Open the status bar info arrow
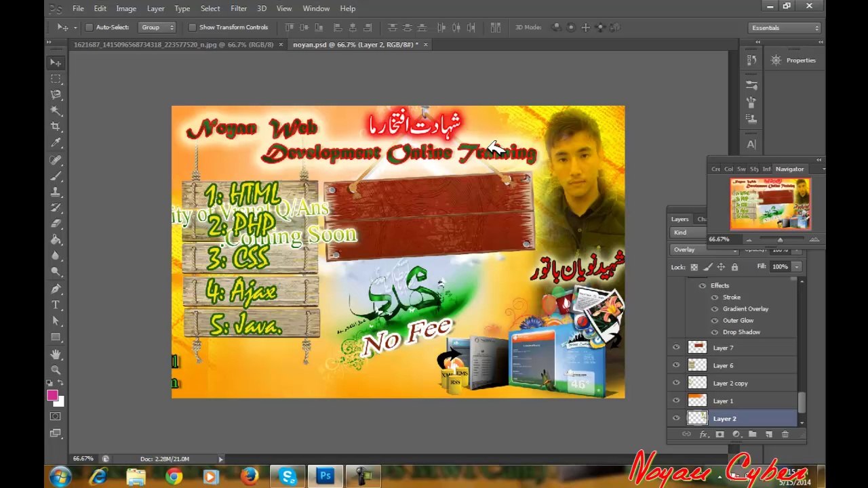 (220, 459)
